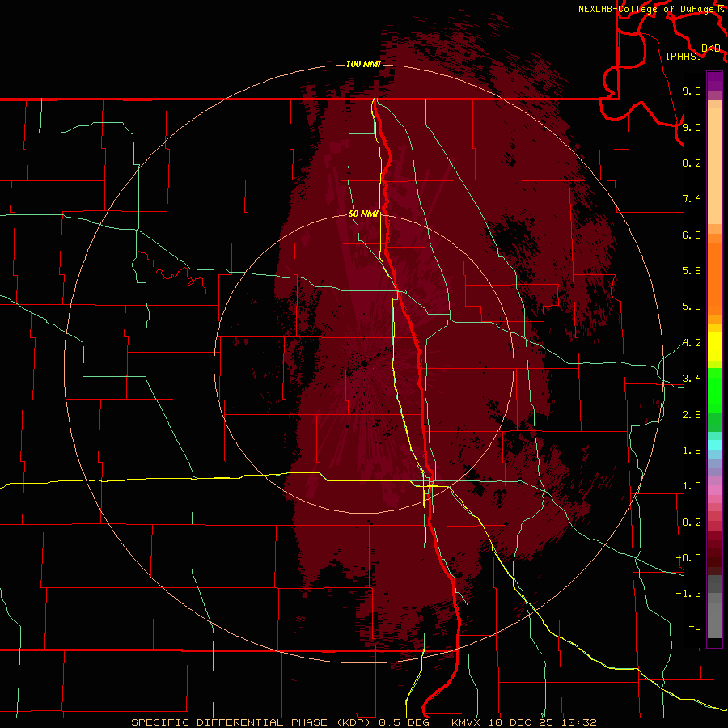Click the 6.6 scale value
The width and height of the screenshot is (728, 728).
click(692, 235)
